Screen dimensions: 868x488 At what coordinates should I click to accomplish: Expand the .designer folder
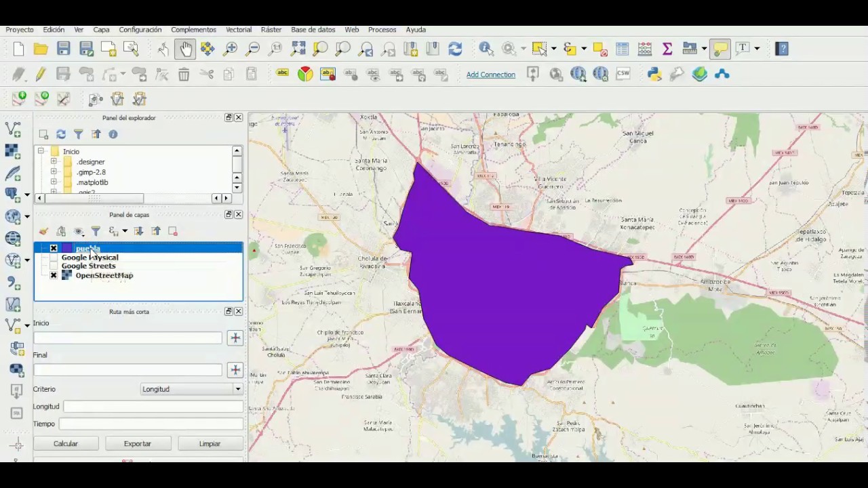[x=54, y=162]
